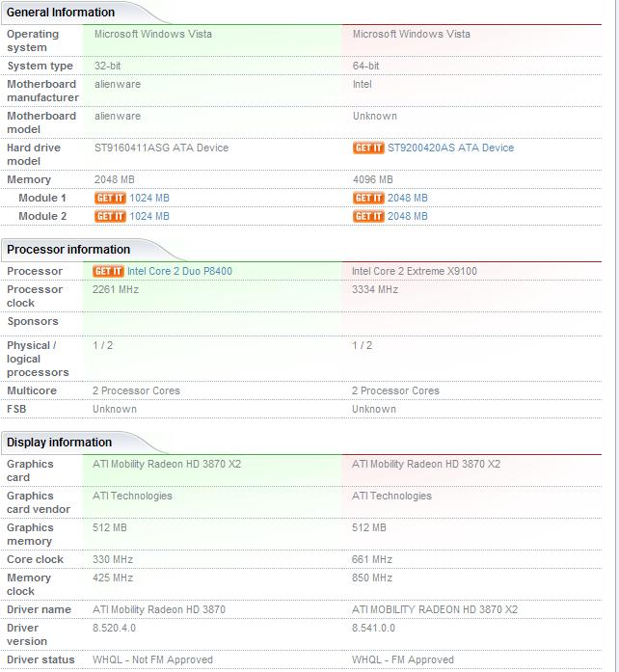The image size is (619, 672).
Task: Open the Intel Core 2 Duo P8400 link
Action: point(179,272)
